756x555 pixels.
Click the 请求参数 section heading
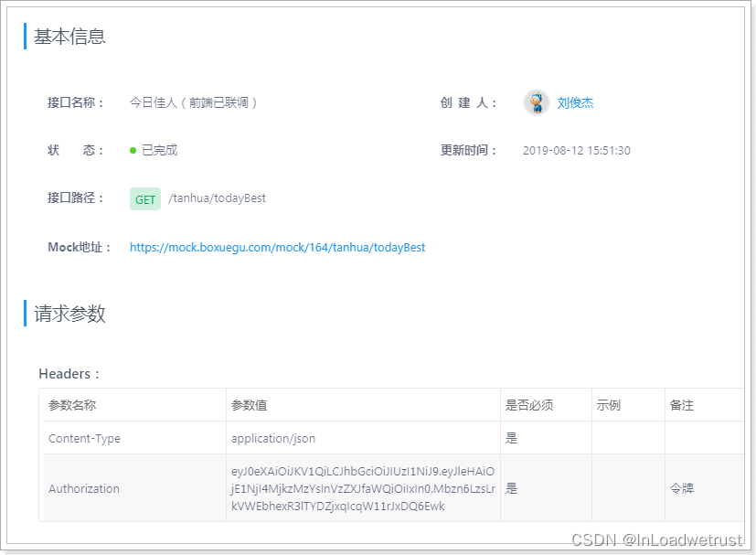[x=69, y=314]
